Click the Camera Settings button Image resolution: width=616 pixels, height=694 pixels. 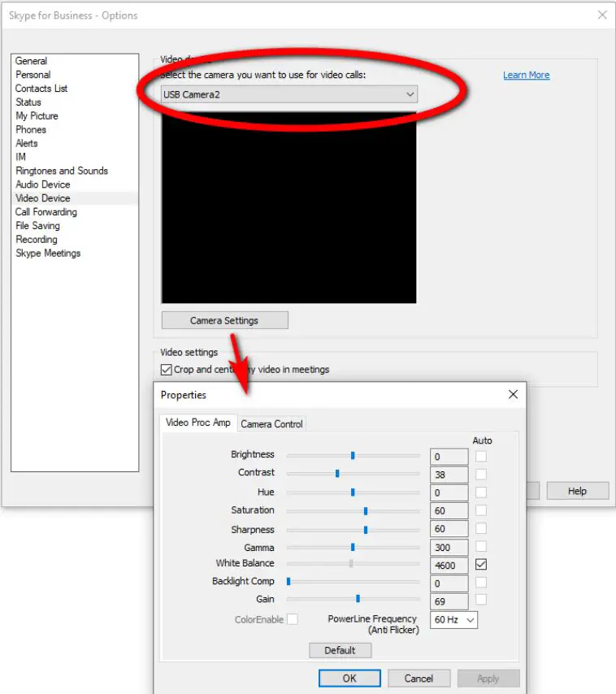pyautogui.click(x=225, y=320)
